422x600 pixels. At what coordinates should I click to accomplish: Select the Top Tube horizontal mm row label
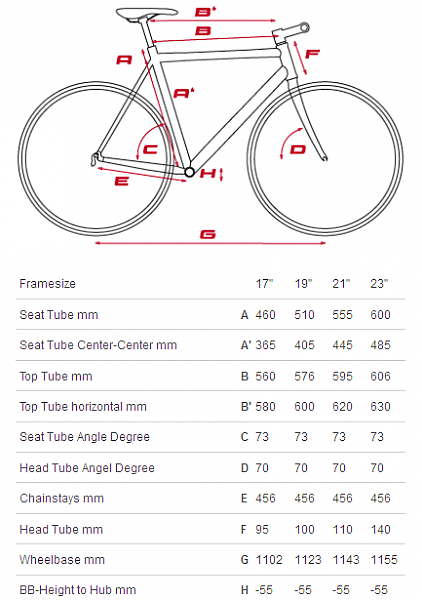tap(83, 406)
